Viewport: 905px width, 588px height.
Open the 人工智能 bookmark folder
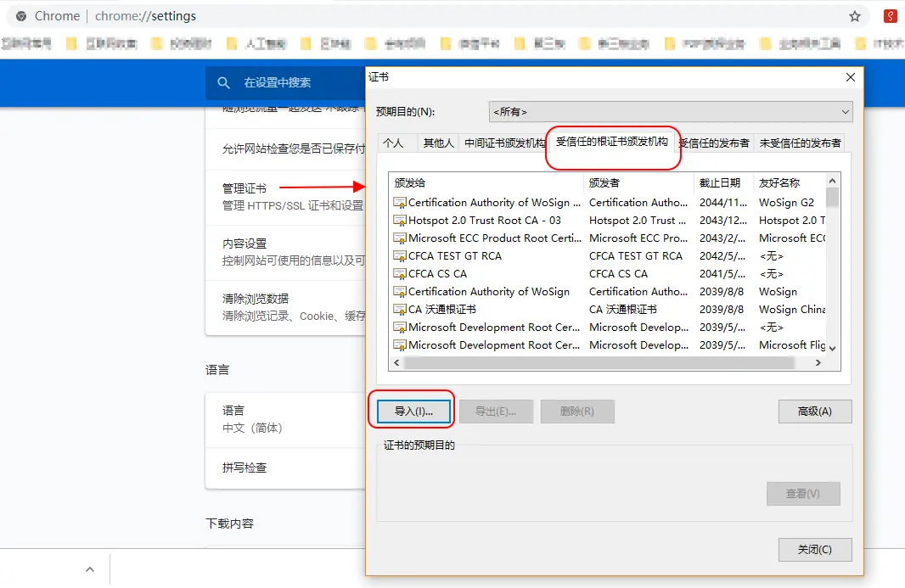tap(256, 43)
